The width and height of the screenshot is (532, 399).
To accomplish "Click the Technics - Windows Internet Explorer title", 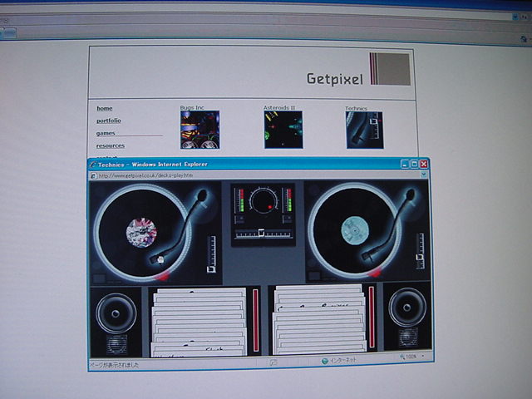I will (x=153, y=165).
